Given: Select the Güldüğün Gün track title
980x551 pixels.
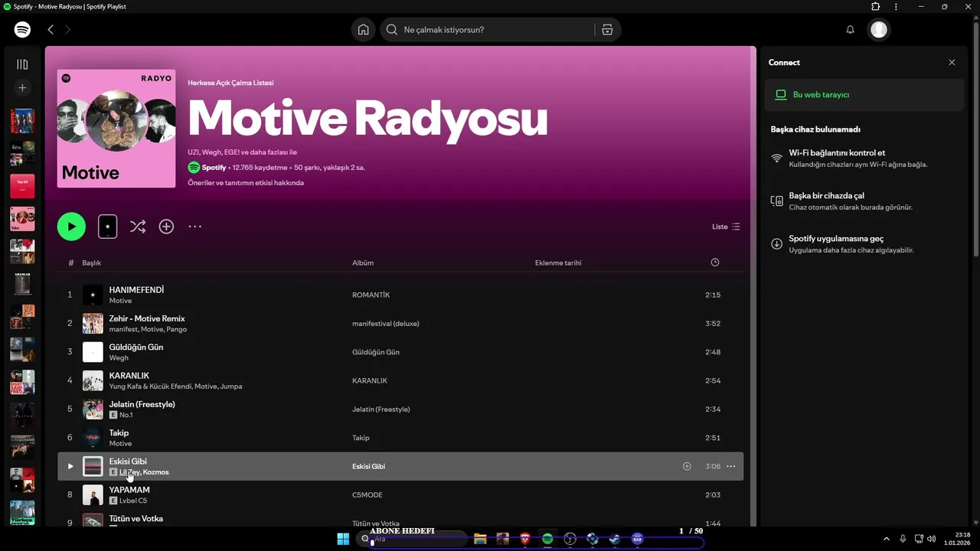Looking at the screenshot, I should click(136, 347).
